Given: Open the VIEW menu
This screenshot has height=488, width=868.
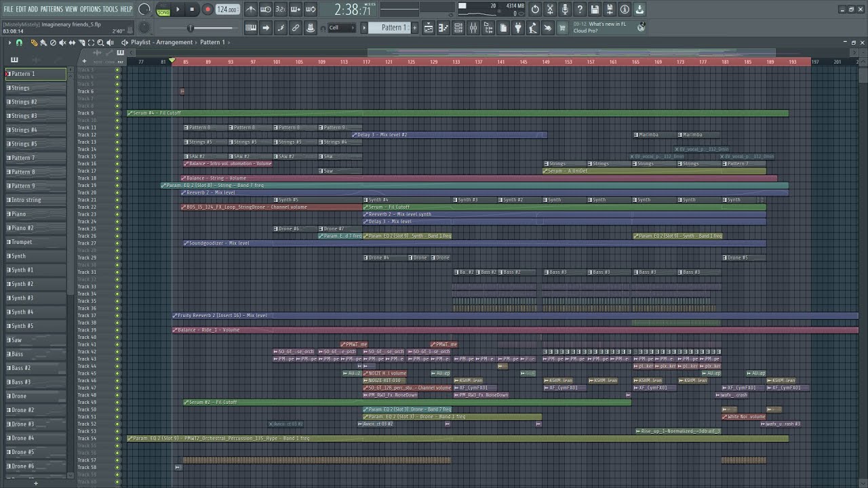Looking at the screenshot, I should click(71, 9).
